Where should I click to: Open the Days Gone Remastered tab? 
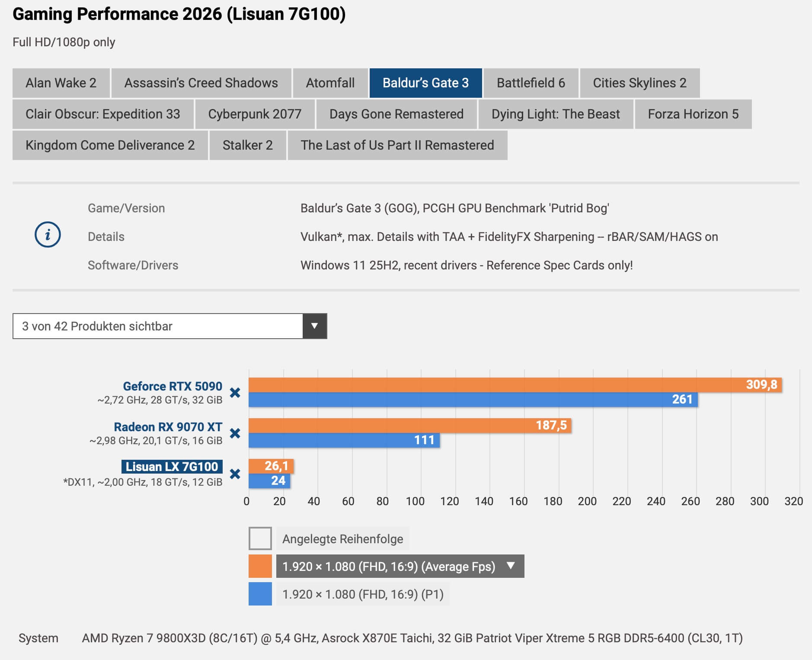coord(396,114)
